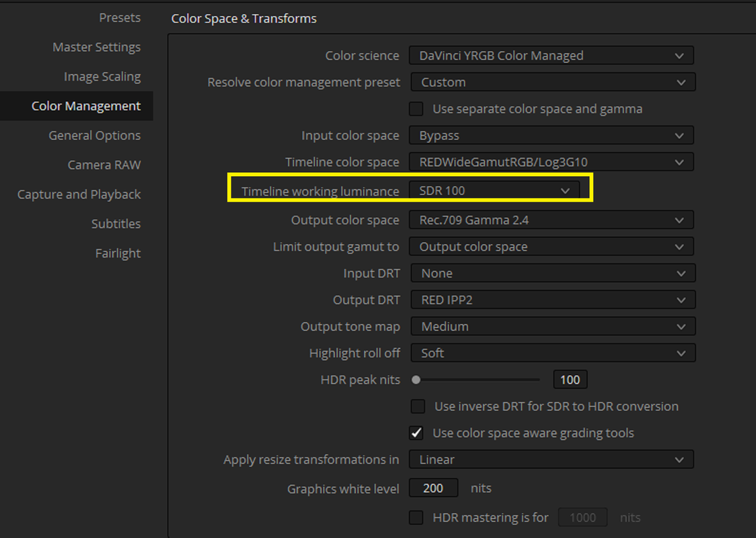Viewport: 756px width, 538px height.
Task: Enable Use separate color space and gamma
Action: point(416,109)
